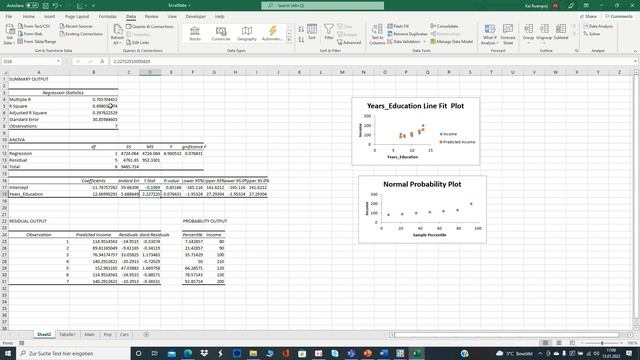Collapse the ribbon chevron
The height and width of the screenshot is (360, 640).
pos(636,51)
